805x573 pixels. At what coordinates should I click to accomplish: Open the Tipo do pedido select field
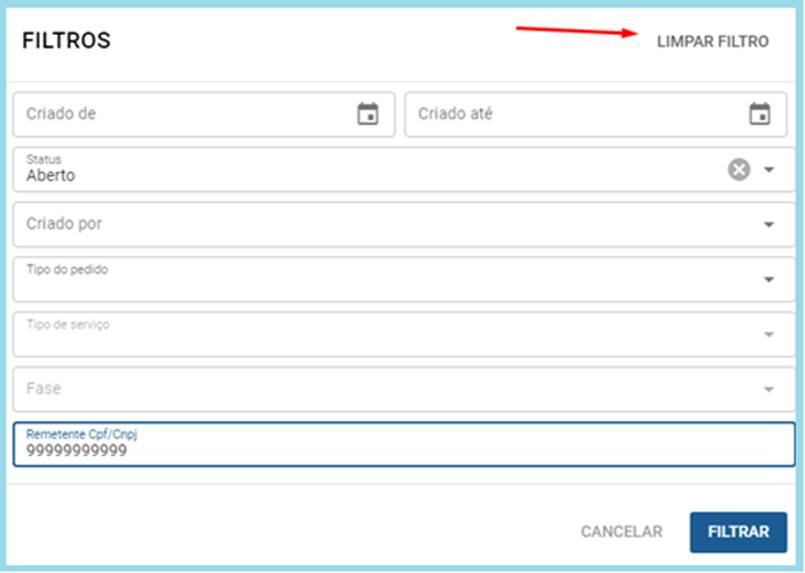[x=404, y=279]
